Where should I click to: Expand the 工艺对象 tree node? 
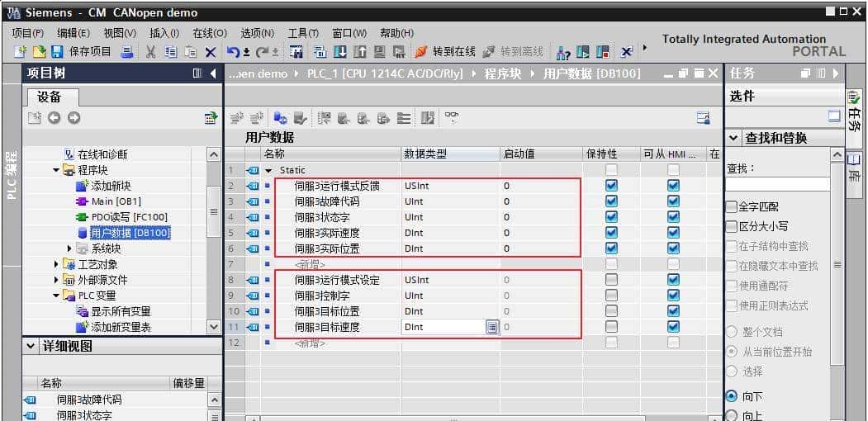pos(56,264)
